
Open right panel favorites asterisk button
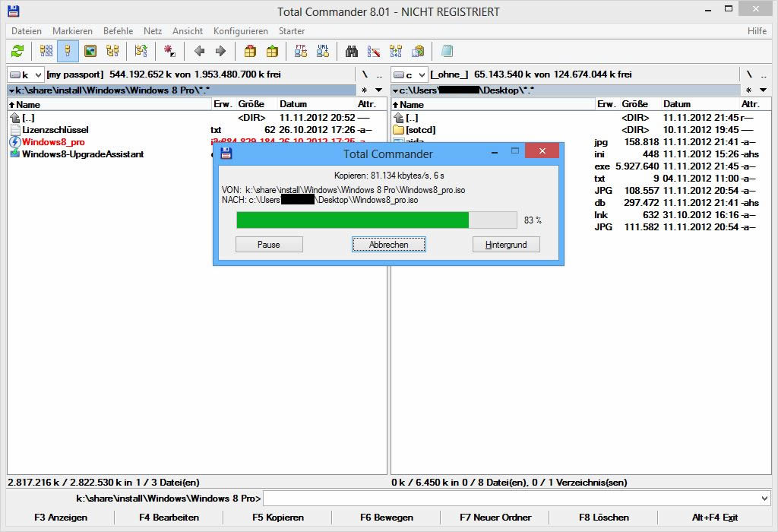(x=748, y=90)
